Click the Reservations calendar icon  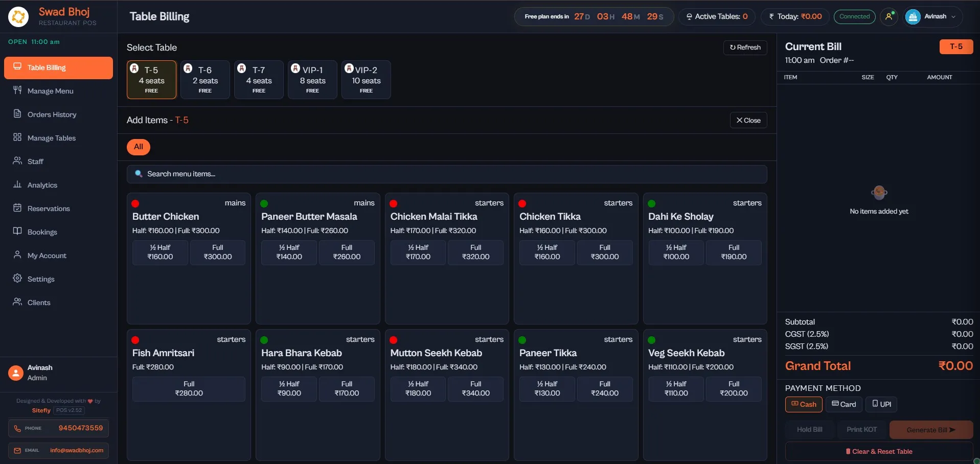17,207
